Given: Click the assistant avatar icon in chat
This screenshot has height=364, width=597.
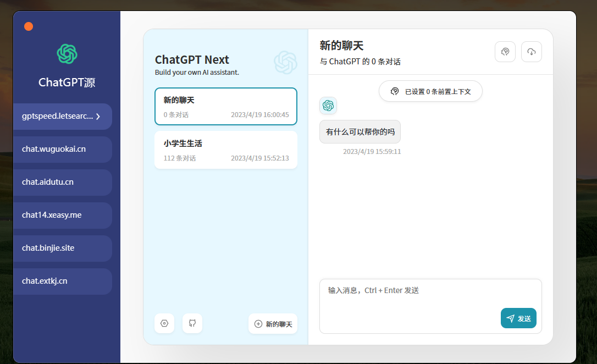Looking at the screenshot, I should coord(328,106).
